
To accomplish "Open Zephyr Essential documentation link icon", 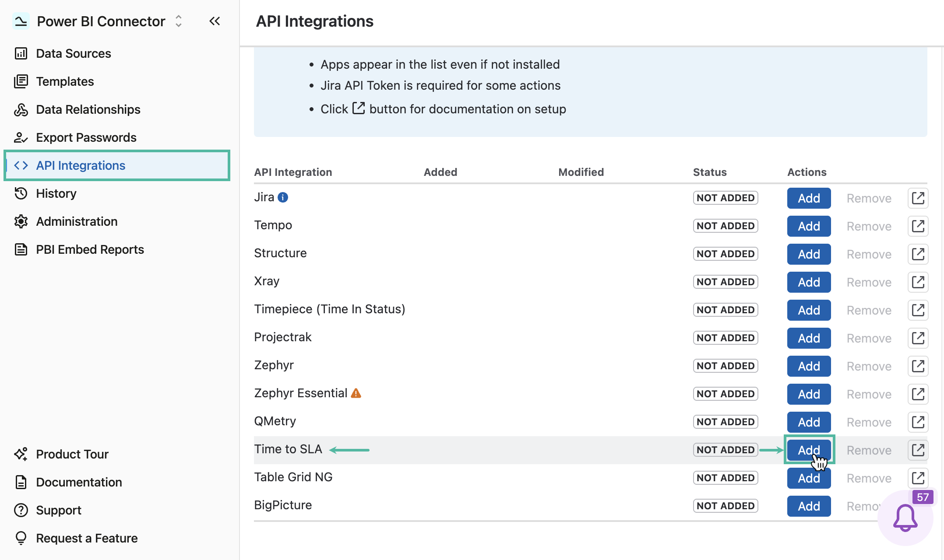I will pyautogui.click(x=918, y=394).
